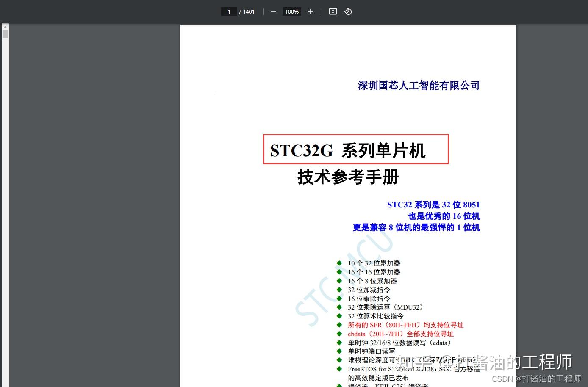Rotate the page counterclockwise
588x387 pixels.
(x=348, y=11)
